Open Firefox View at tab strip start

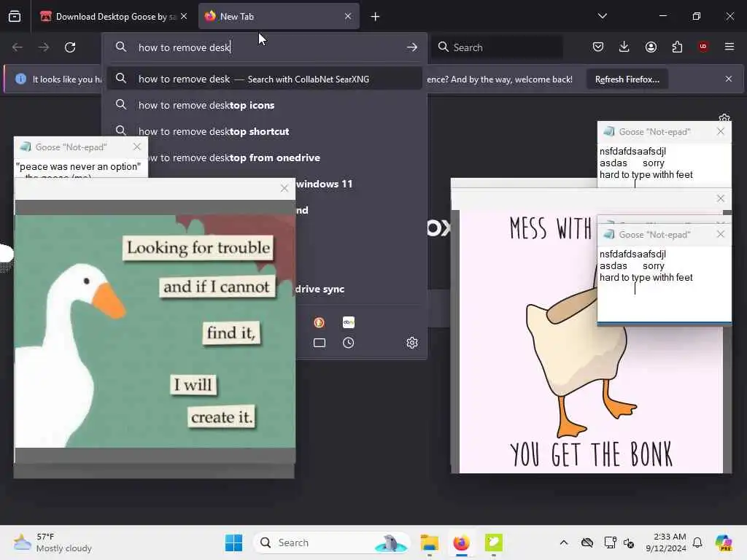15,17
